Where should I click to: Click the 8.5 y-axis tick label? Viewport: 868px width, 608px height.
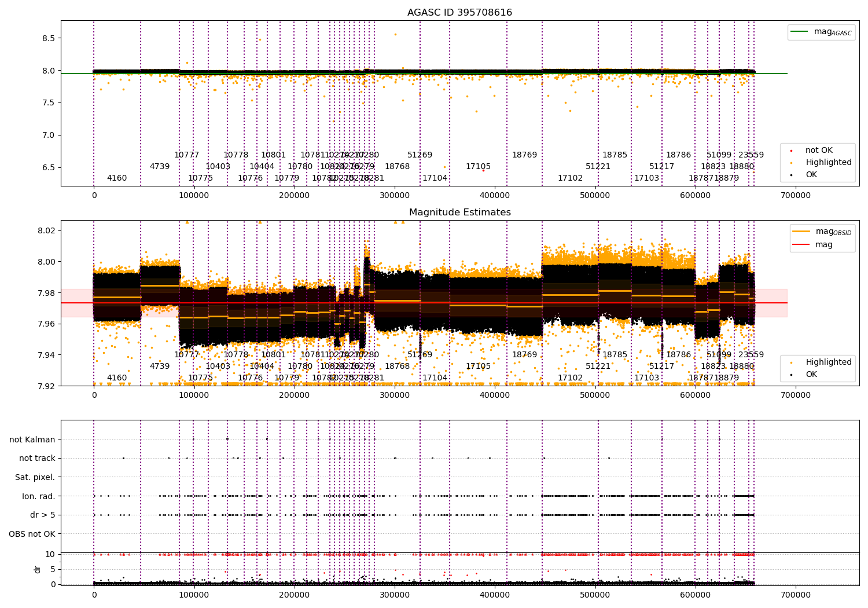tap(48, 38)
